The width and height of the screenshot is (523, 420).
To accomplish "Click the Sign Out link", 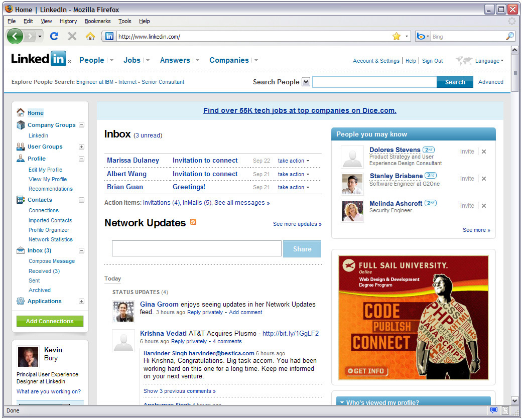I will tap(432, 61).
